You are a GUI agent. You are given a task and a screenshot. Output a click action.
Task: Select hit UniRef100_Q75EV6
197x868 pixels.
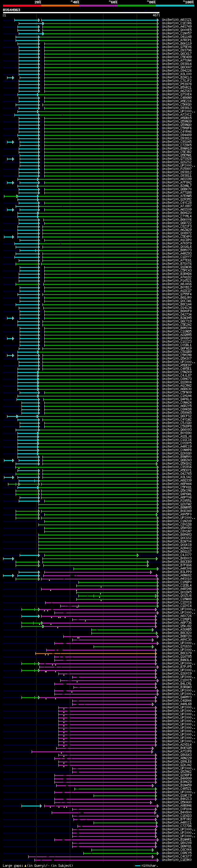click(x=177, y=47)
